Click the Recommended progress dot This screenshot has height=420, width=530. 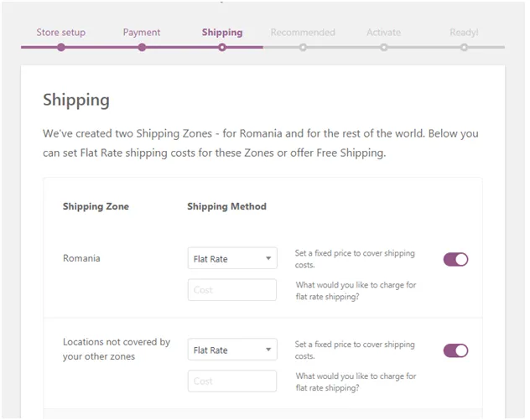point(303,47)
